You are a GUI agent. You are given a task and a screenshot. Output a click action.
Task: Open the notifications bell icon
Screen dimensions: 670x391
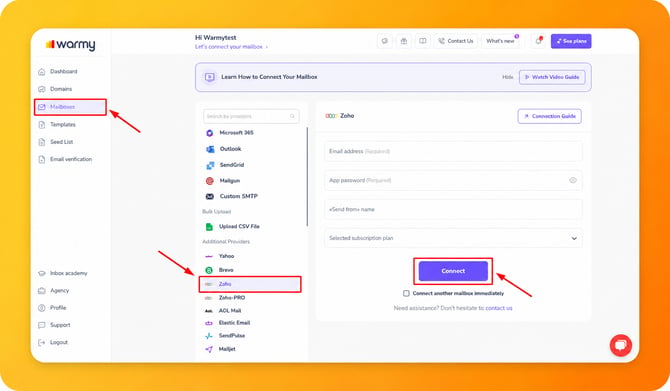point(538,41)
